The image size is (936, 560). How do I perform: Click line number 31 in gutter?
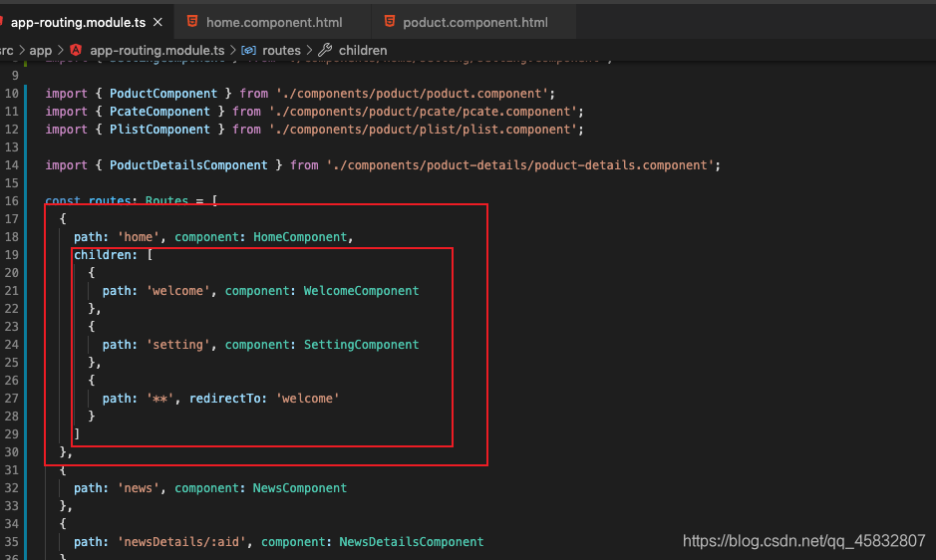coord(11,470)
